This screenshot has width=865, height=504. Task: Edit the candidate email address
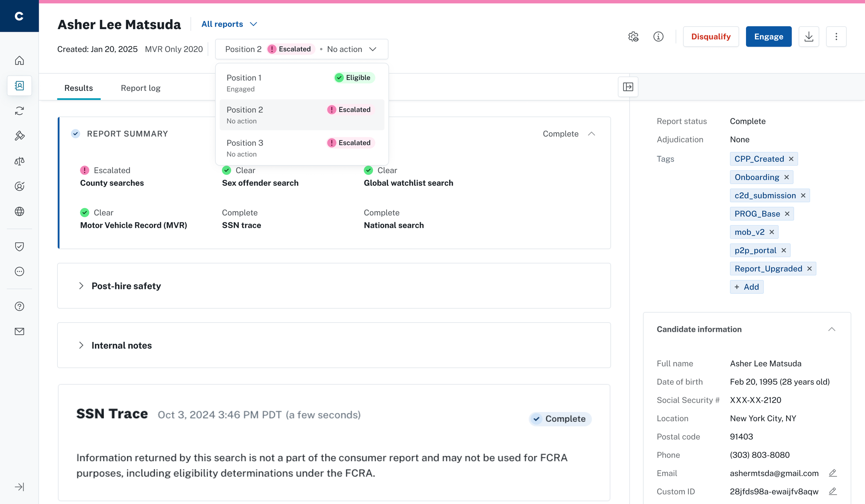coord(832,473)
